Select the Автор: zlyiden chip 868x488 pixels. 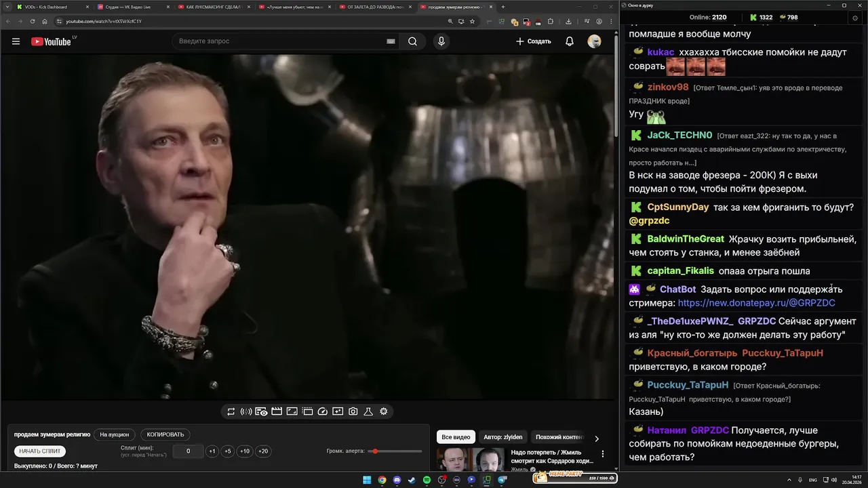(x=502, y=437)
